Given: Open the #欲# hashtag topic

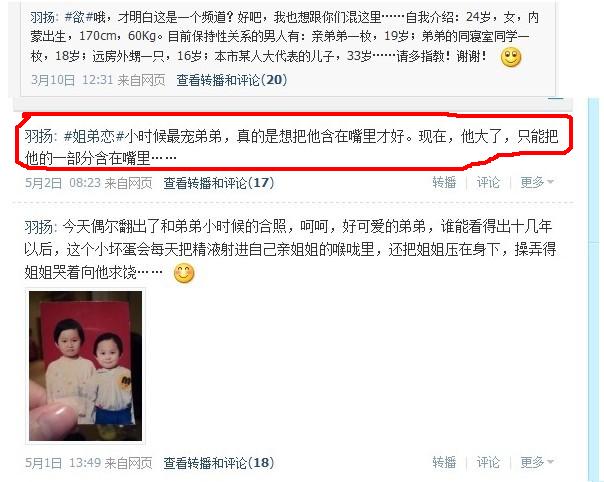Looking at the screenshot, I should point(79,17).
